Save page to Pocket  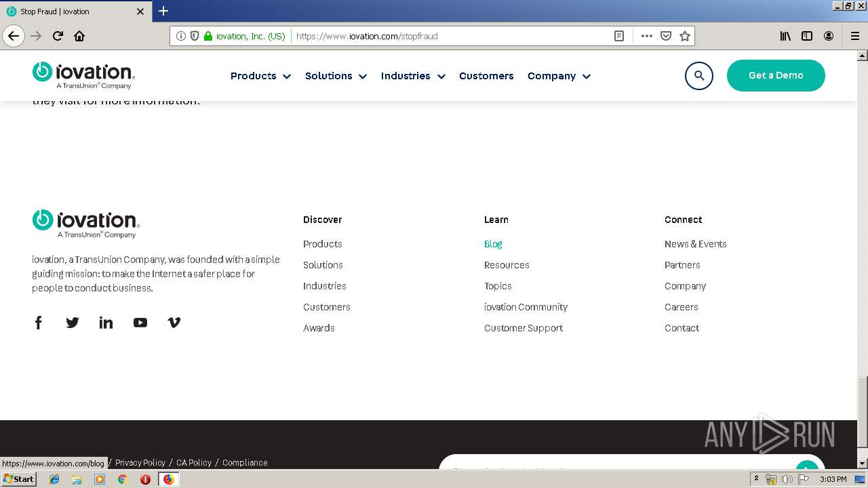point(666,36)
